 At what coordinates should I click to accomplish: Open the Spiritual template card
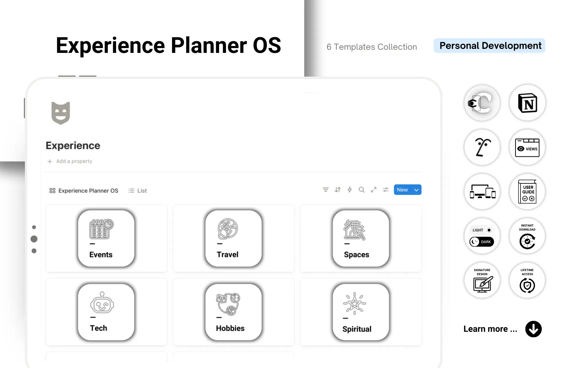click(361, 312)
